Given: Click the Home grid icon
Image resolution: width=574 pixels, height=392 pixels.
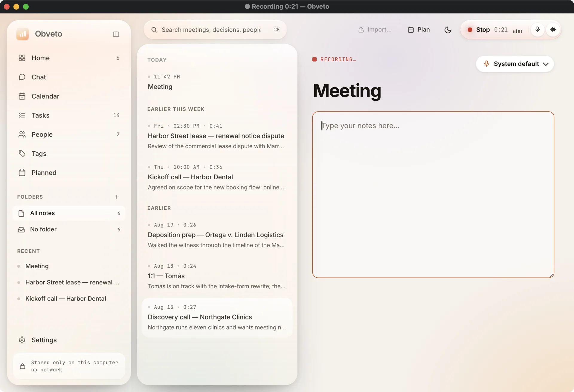Looking at the screenshot, I should [x=22, y=58].
